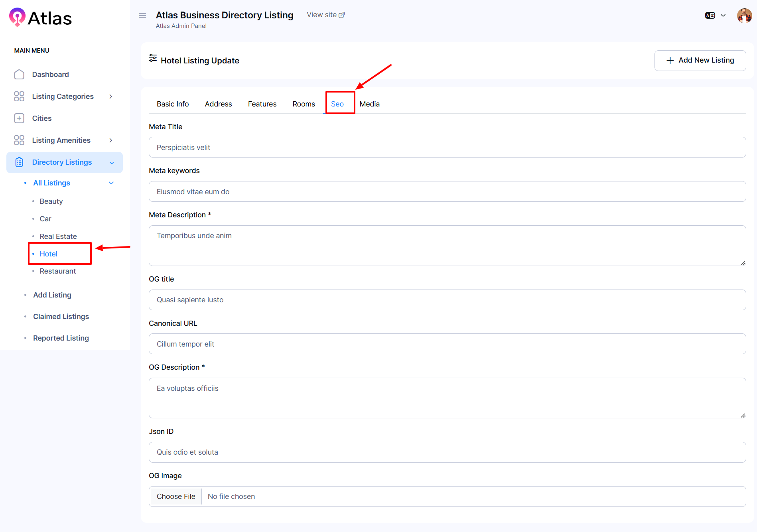
Task: Switch to the Media tab
Action: coord(369,104)
